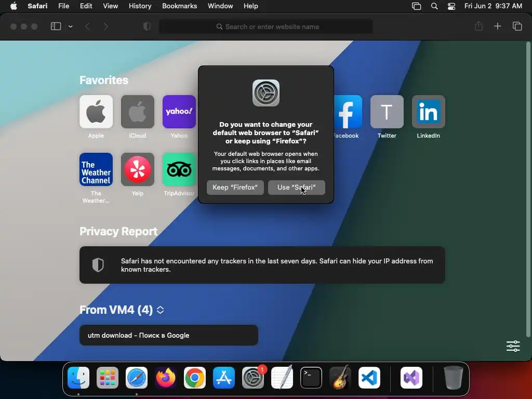Go forward with the forward arrow
This screenshot has width=532, height=399.
coord(105,26)
